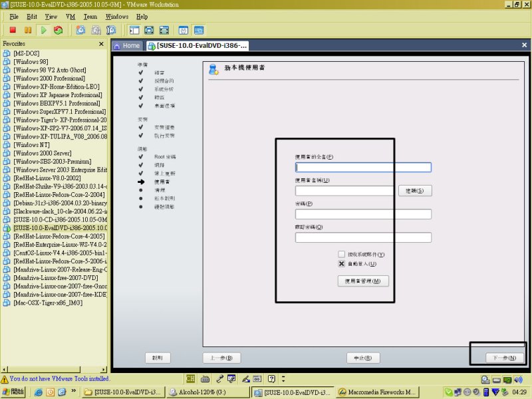The height and width of the screenshot is (399, 532).
Task: Select [RedHat-Linux-V8.0-2002] in Favorites
Action: pos(47,178)
